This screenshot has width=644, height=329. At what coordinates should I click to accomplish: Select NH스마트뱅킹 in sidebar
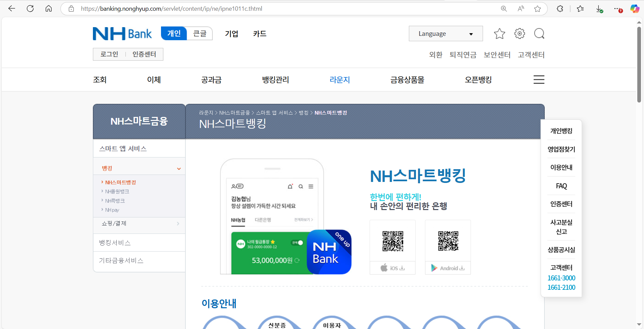[x=120, y=182]
